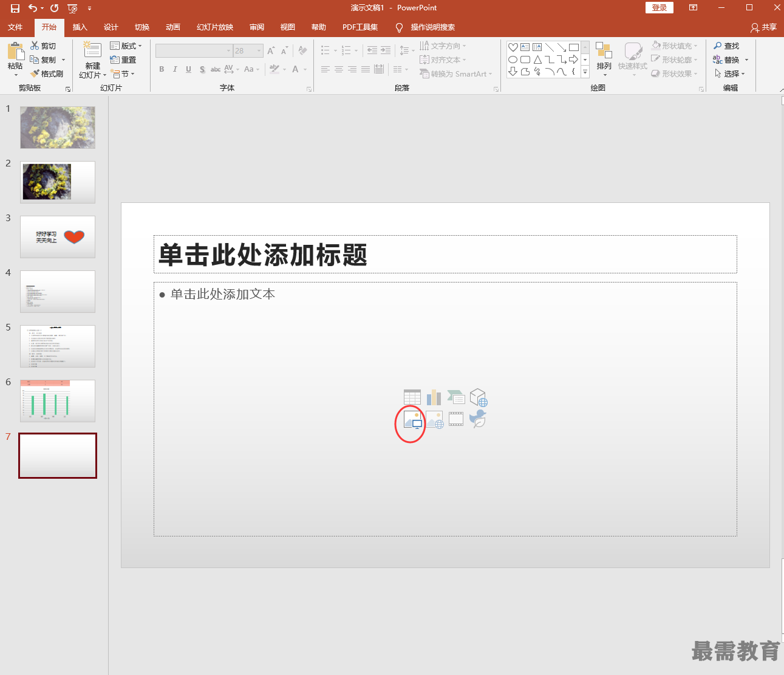Open the font color A button
The image size is (784, 675).
[296, 69]
